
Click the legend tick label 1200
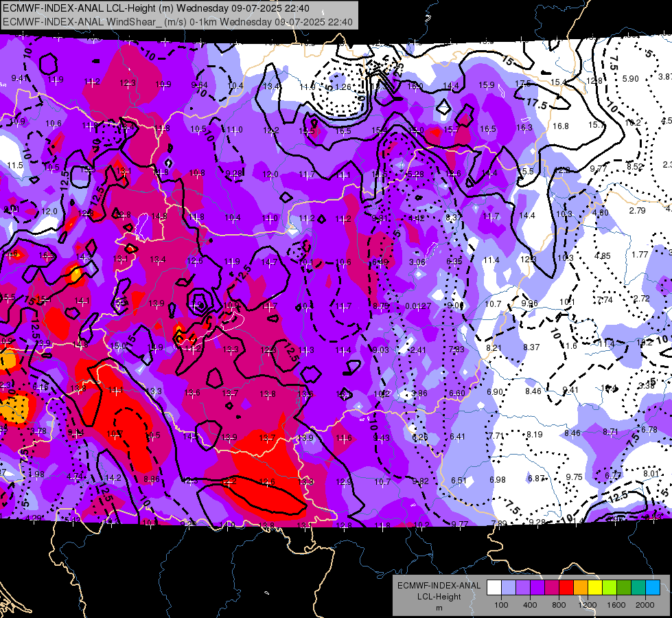coord(587,605)
